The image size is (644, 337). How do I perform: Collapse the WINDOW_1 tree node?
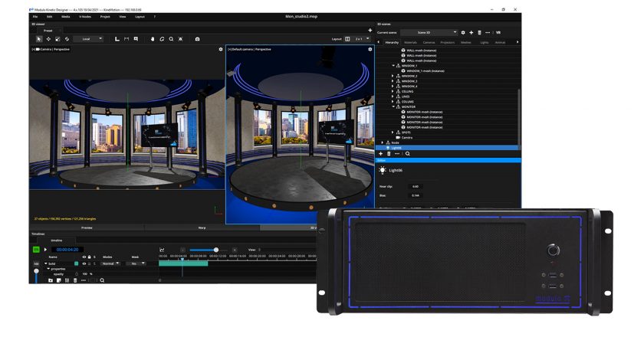pos(393,66)
